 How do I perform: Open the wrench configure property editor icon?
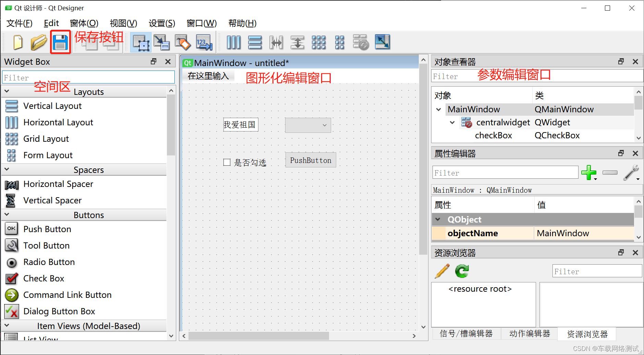(x=632, y=173)
